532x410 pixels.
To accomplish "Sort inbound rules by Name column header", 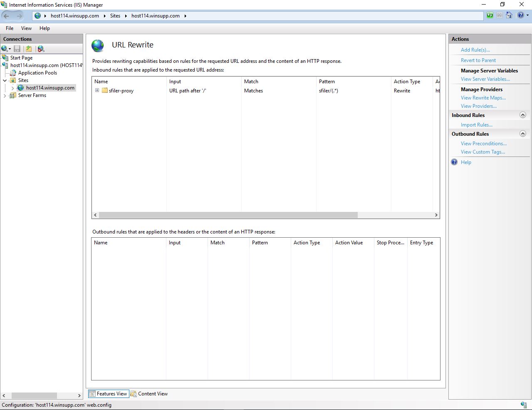I will coord(129,82).
